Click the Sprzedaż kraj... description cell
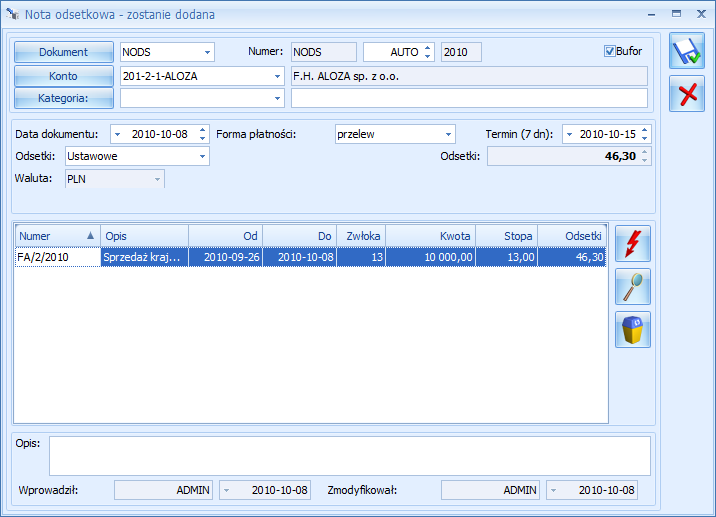The height and width of the screenshot is (517, 716). [144, 257]
